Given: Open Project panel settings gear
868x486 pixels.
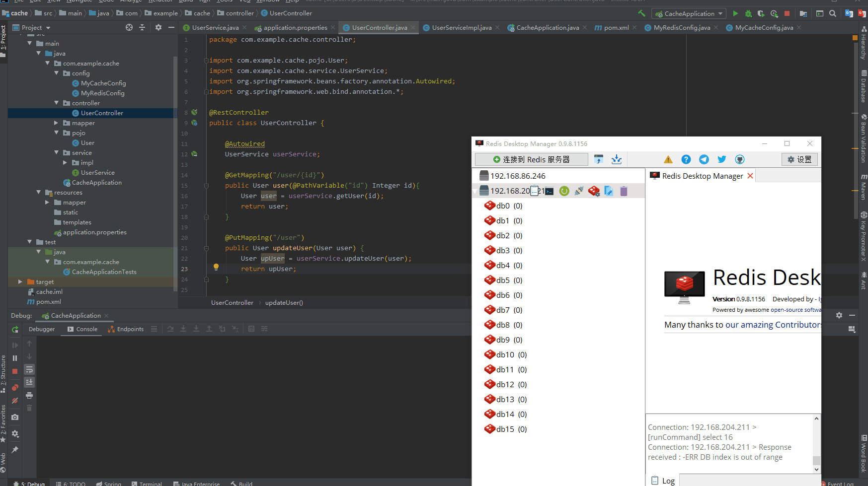Looking at the screenshot, I should [158, 28].
